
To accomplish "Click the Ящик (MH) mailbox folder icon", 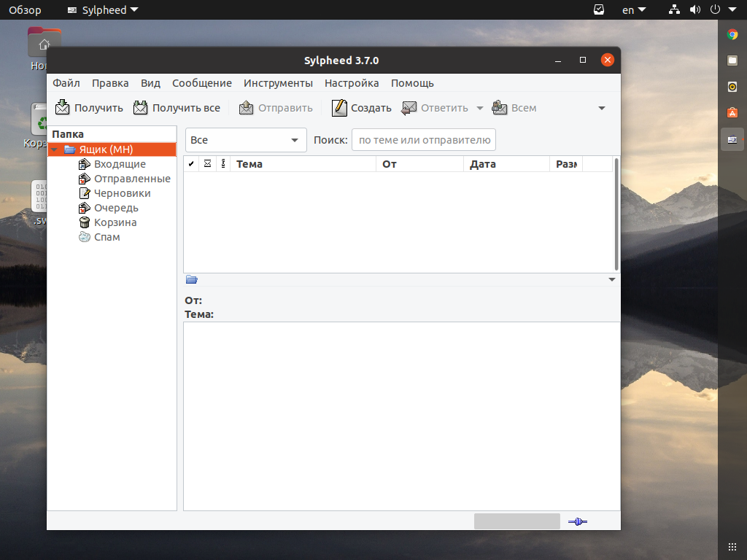I will click(x=70, y=149).
